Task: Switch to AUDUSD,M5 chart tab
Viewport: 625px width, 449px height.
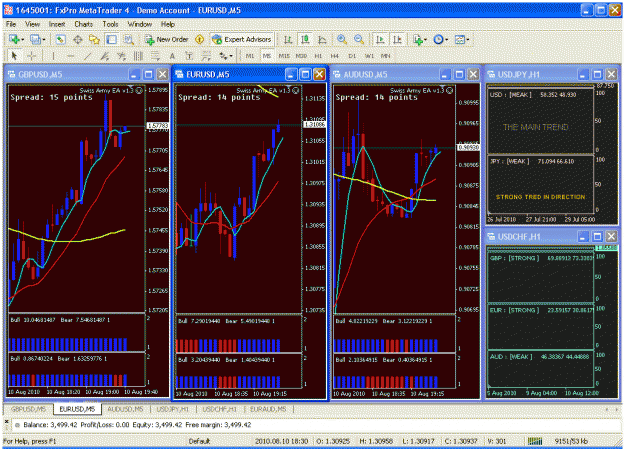Action: (x=125, y=409)
